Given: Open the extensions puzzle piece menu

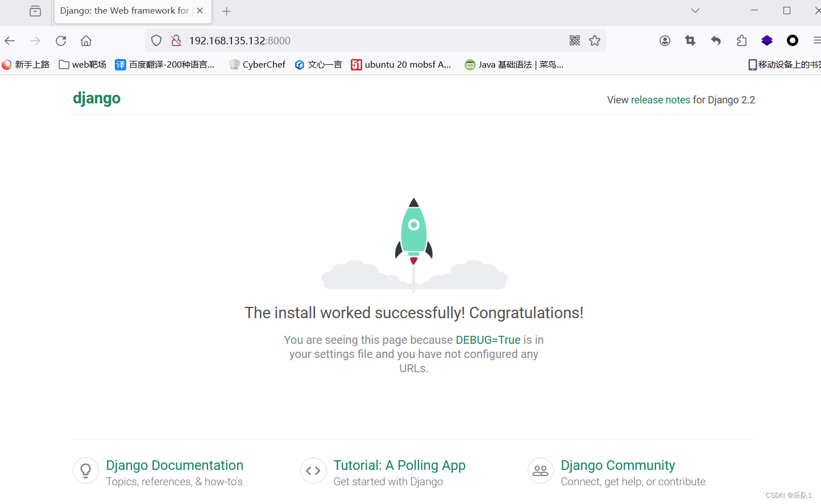Looking at the screenshot, I should [x=741, y=40].
